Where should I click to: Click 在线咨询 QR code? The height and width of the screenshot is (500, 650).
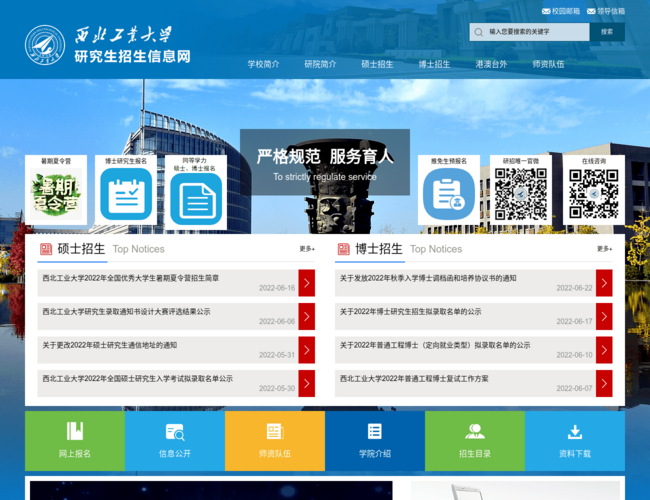594,194
